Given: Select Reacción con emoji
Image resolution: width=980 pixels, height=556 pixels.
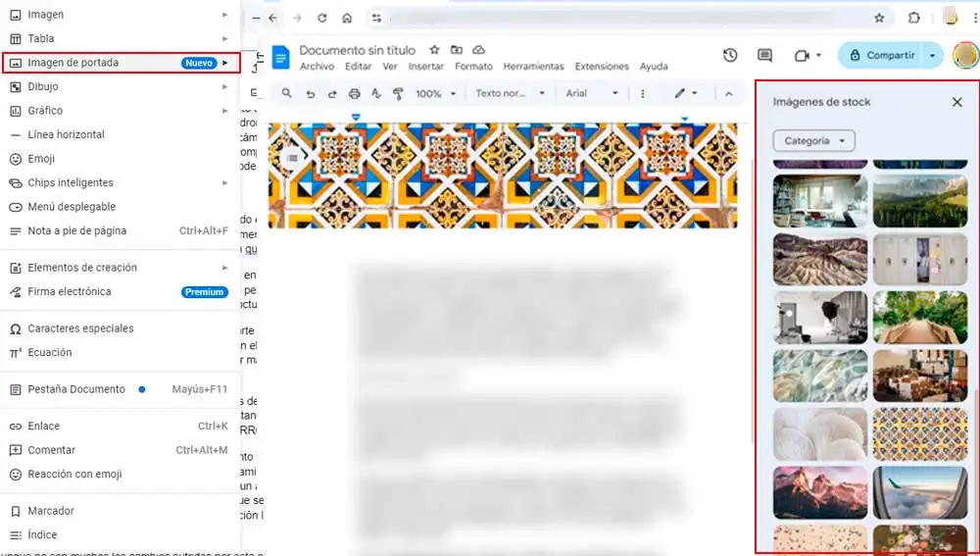Looking at the screenshot, I should (120, 474).
